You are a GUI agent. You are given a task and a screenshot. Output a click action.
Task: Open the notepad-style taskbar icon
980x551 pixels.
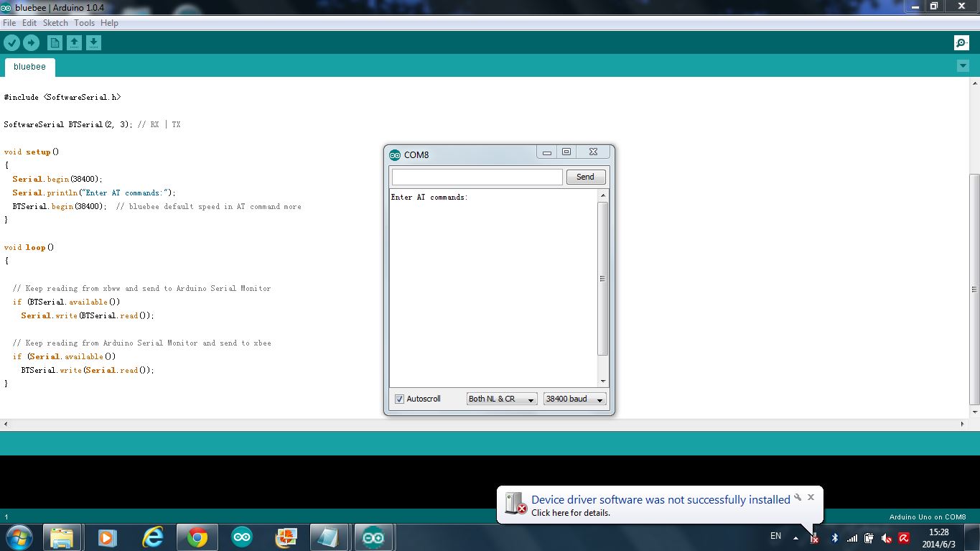coord(330,537)
